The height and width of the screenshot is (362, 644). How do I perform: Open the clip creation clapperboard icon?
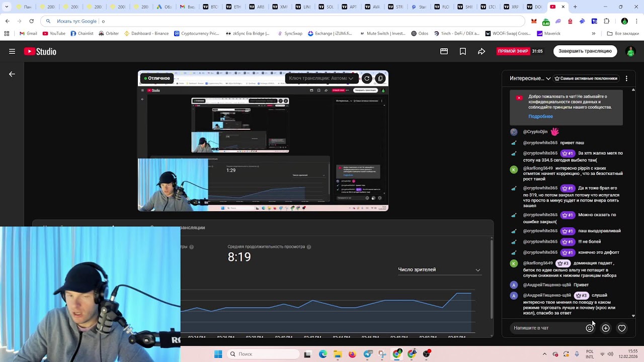(444, 51)
